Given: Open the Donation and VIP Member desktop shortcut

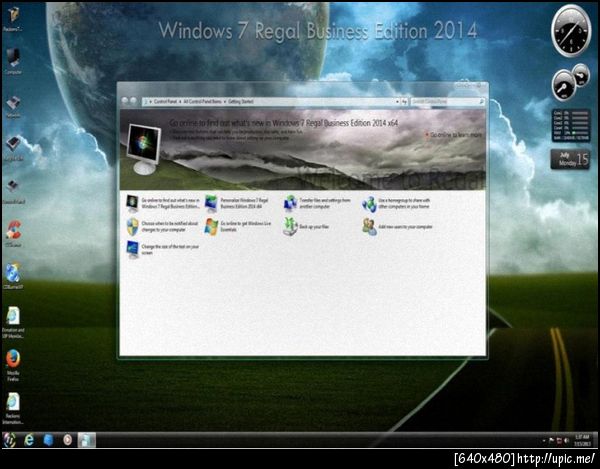Looking at the screenshot, I should click(13, 322).
